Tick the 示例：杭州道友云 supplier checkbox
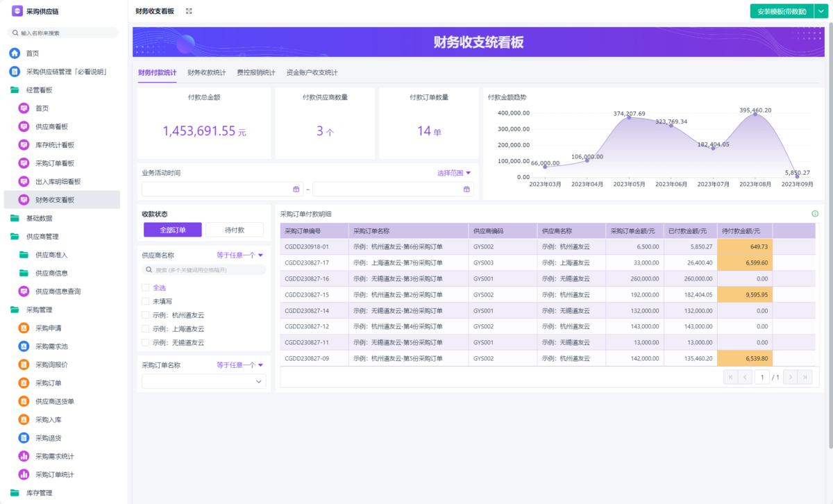 145,315
